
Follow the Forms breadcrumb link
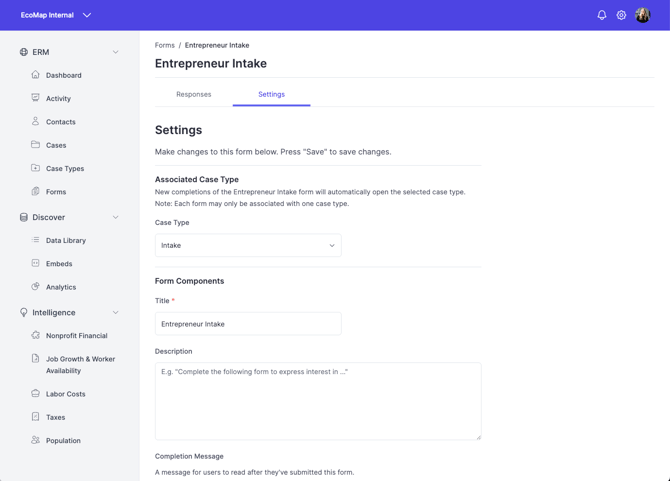(x=165, y=45)
